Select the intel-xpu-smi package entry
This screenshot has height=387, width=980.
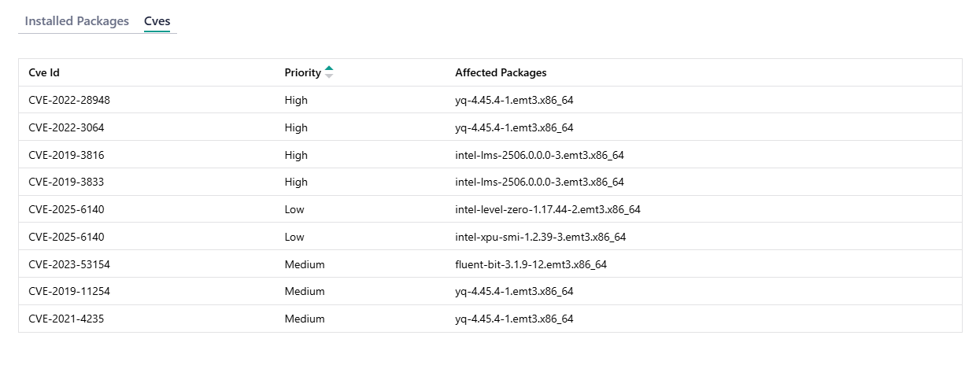(540, 237)
